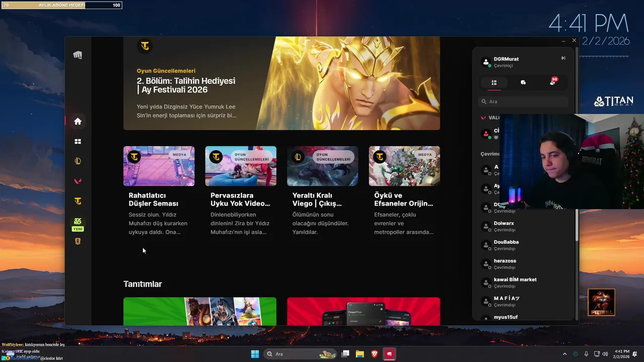Open Rahatlatıcı Düşler Seması card thumbnail
This screenshot has height=362, width=644.
point(159,166)
